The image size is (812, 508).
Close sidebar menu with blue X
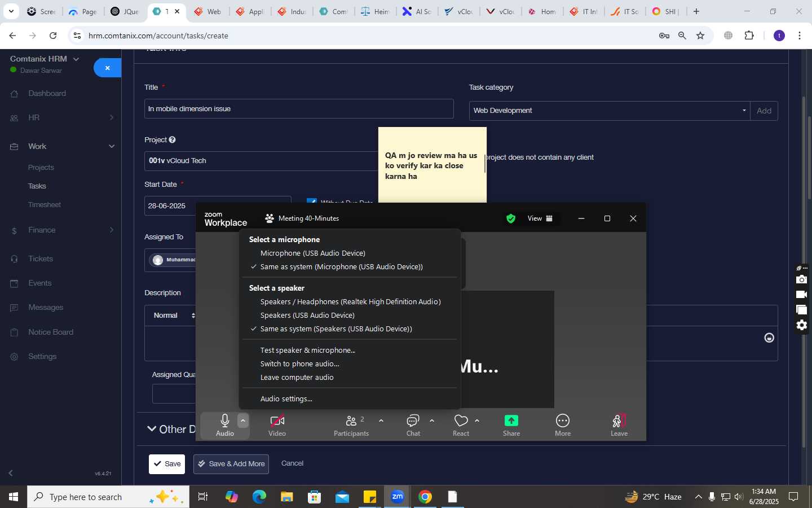click(x=107, y=68)
